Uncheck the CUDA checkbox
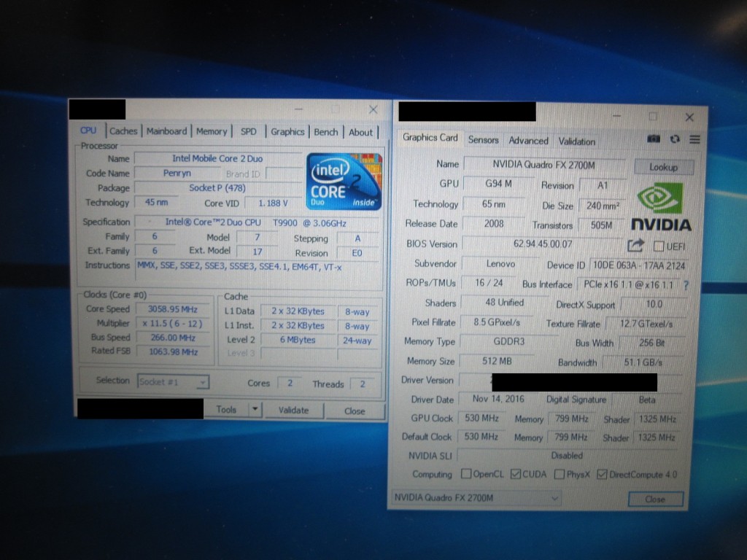This screenshot has width=747, height=560. (x=516, y=475)
